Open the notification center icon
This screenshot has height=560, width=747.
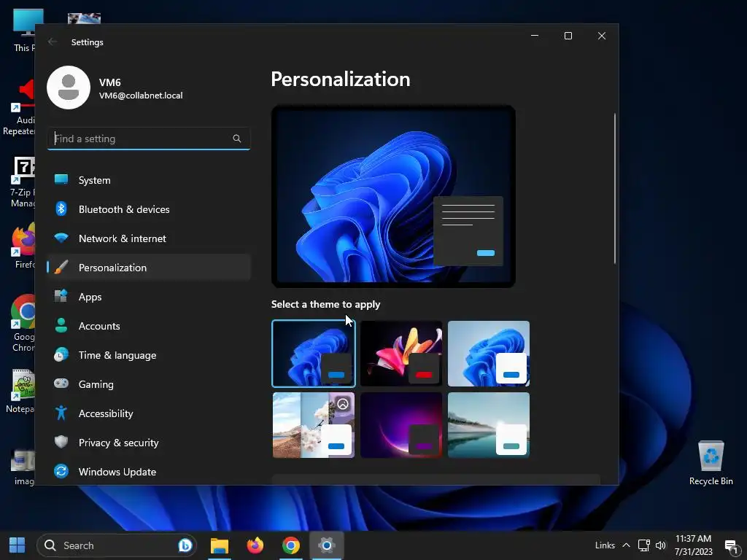[x=731, y=546]
